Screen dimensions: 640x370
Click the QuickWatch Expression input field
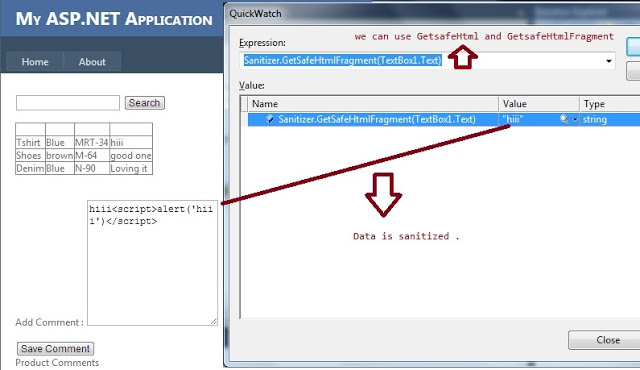coord(427,61)
